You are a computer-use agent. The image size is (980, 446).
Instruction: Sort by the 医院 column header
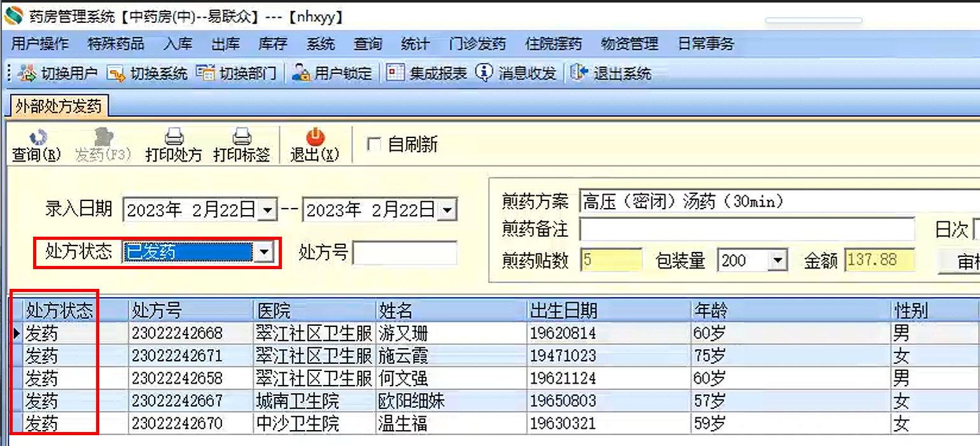click(x=314, y=310)
